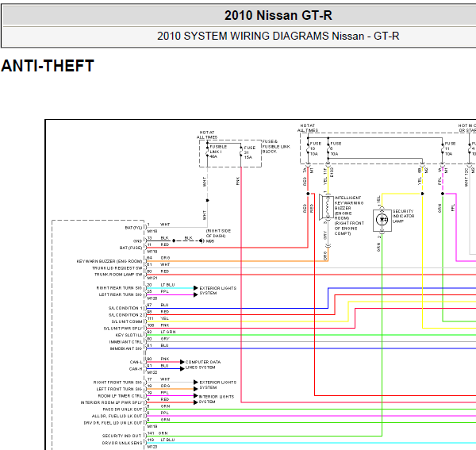Click the "S/L UNIT PWR SPLY" label

click(123, 329)
